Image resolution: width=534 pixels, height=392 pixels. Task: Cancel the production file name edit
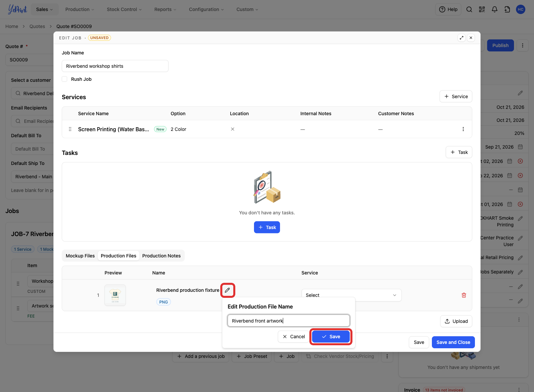294,337
